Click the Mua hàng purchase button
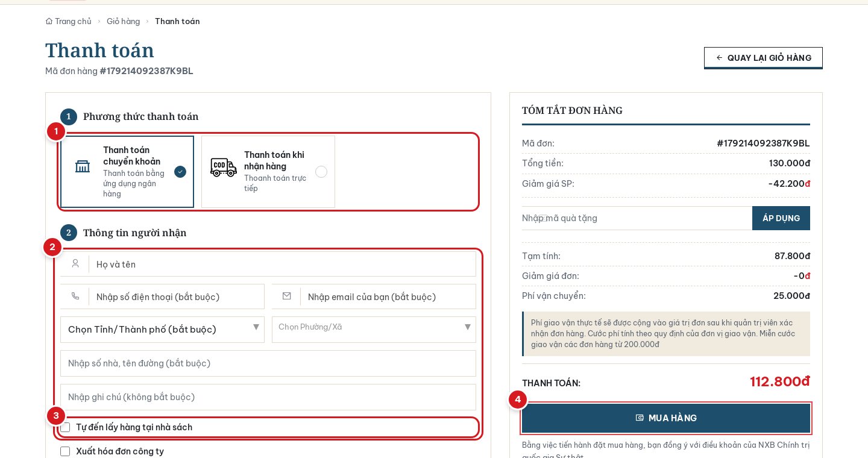 point(666,418)
